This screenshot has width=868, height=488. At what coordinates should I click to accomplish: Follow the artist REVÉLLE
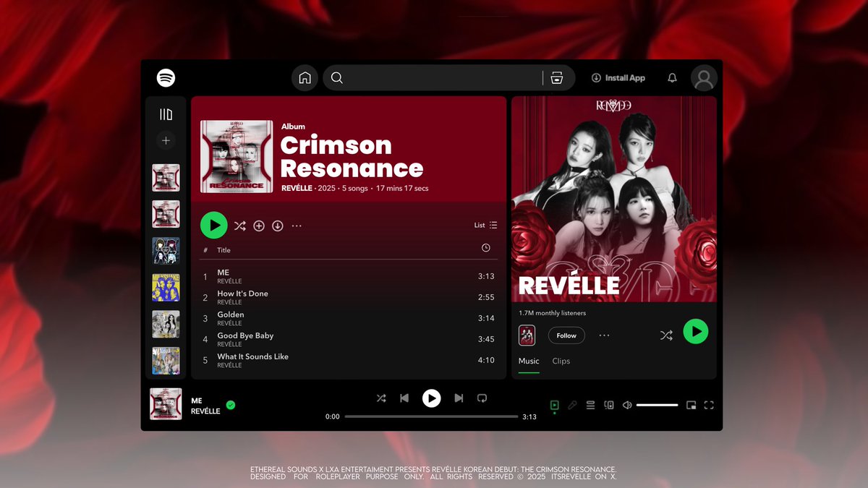click(x=566, y=335)
